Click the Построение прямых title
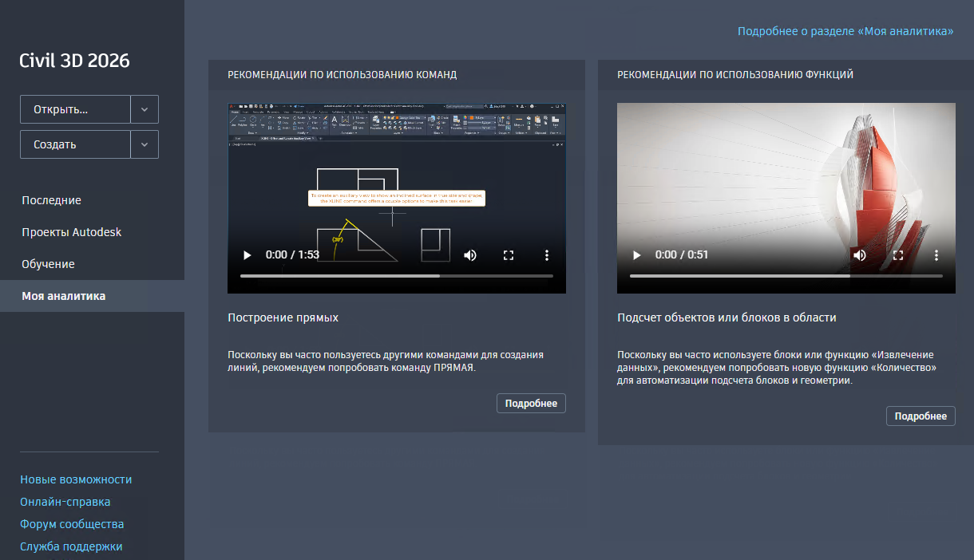Screen dimensions: 974x560 pyautogui.click(x=283, y=317)
